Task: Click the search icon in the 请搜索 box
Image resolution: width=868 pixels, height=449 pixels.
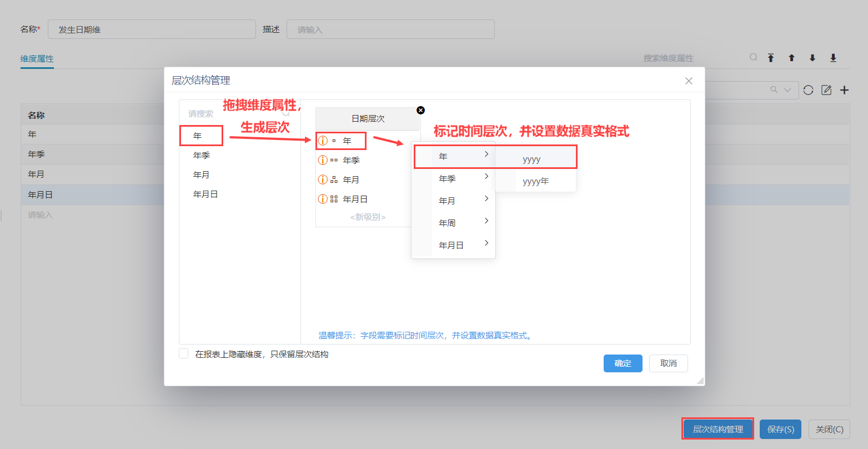Action: point(287,113)
